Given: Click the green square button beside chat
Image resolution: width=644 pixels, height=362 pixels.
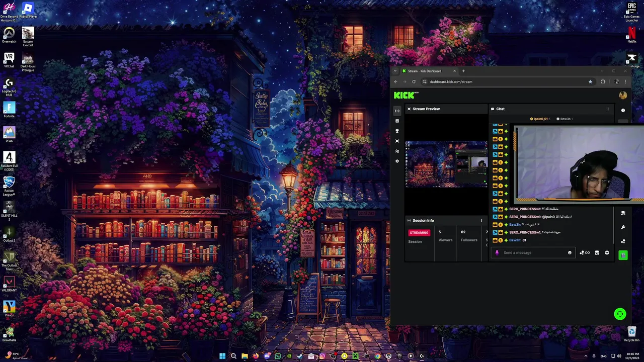Looking at the screenshot, I should pos(623,255).
